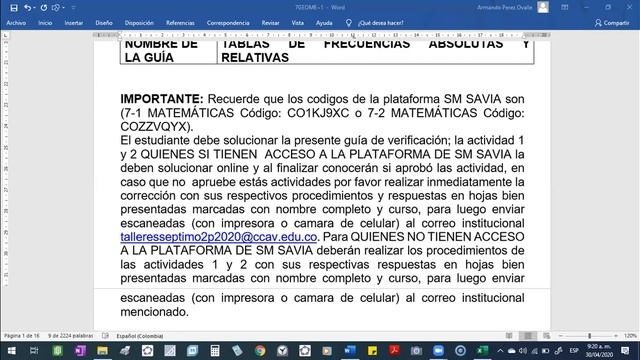Image resolution: width=640 pixels, height=360 pixels.
Task: Open the Vista tab
Action: (x=298, y=23)
